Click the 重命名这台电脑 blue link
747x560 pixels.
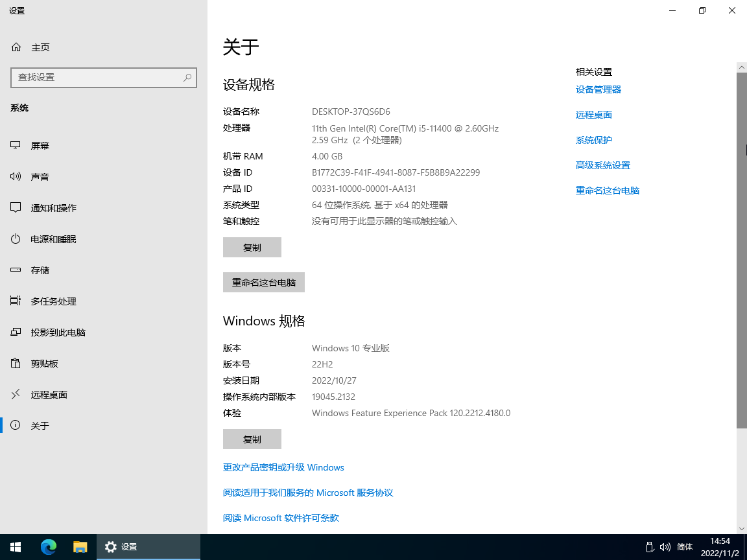[608, 191]
